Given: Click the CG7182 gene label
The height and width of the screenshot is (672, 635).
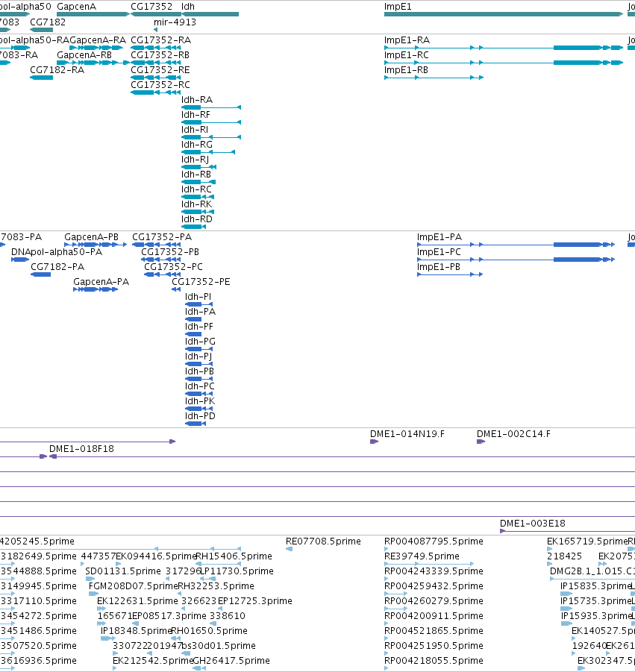Looking at the screenshot, I should pos(48,22).
